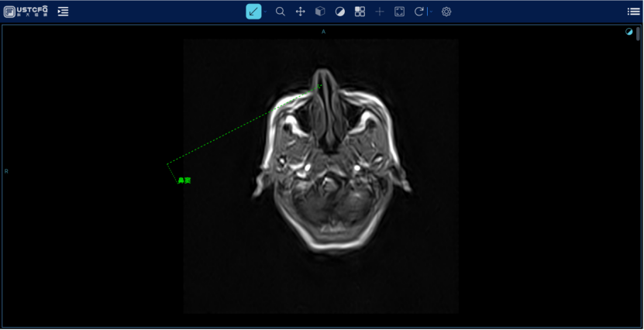Open arrow annotation tool dropdown
This screenshot has height=330, width=644.
pyautogui.click(x=265, y=12)
